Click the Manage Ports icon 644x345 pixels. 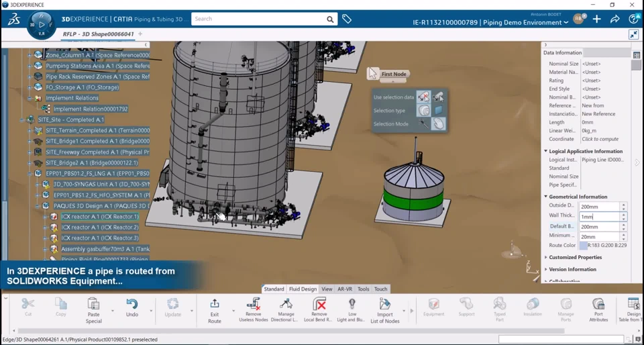point(566,304)
